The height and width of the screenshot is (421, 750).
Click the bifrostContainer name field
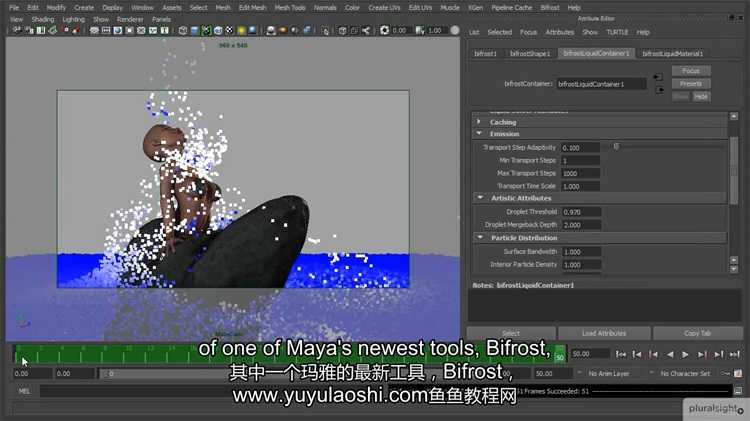(601, 84)
